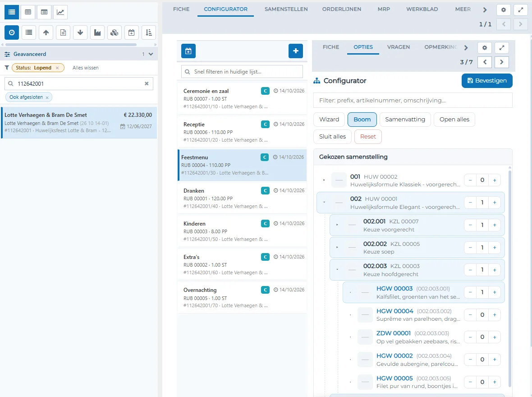Click the calendar-plus icon in the left toolbar
Screen dimensions: 532x397
click(131, 32)
